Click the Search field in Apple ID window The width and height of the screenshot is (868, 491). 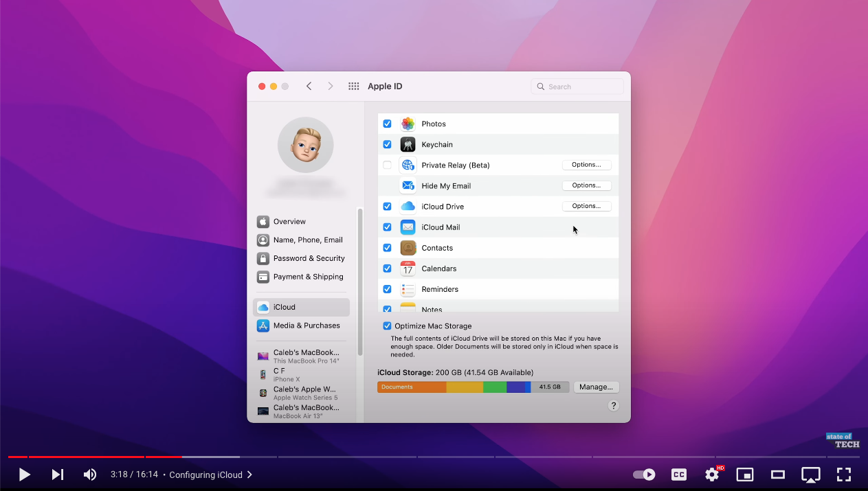click(x=577, y=87)
